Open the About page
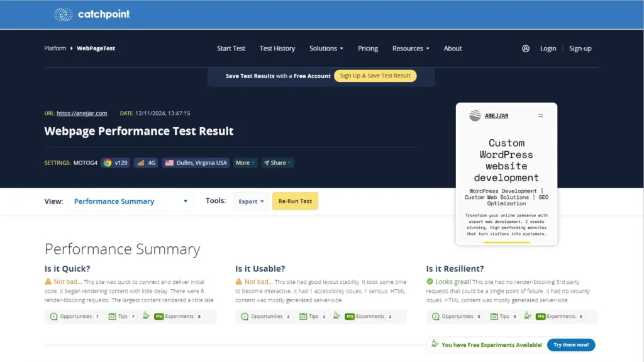This screenshot has height=362, width=644. (x=453, y=48)
